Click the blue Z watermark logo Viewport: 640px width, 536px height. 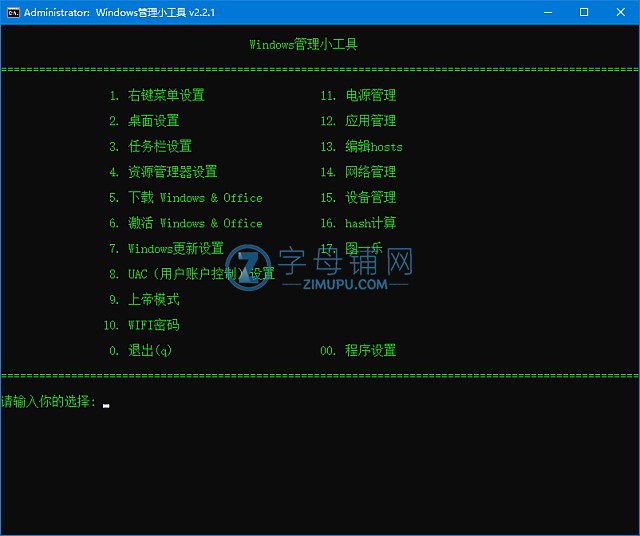pyautogui.click(x=248, y=267)
